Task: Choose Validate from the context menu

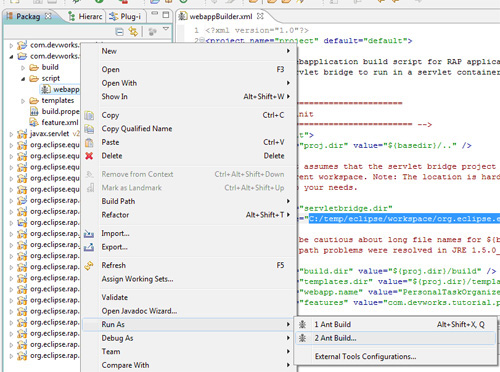Action: point(188,297)
